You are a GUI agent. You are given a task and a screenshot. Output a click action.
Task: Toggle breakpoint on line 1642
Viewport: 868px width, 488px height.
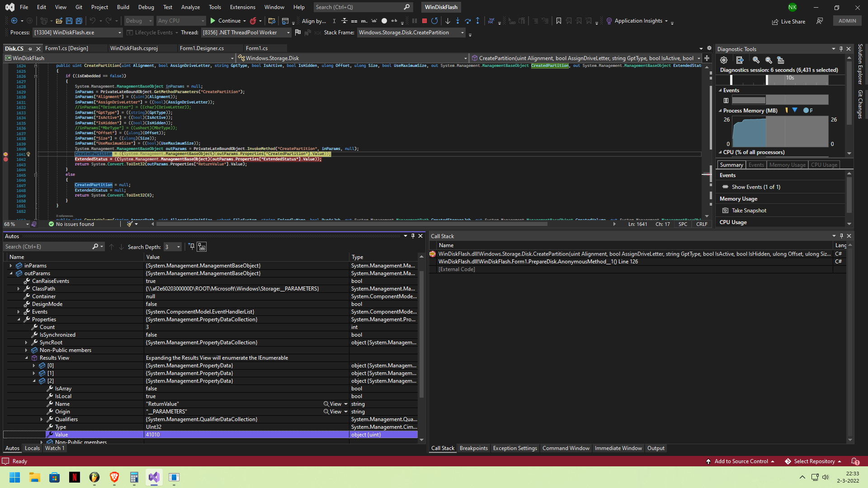pyautogui.click(x=6, y=159)
